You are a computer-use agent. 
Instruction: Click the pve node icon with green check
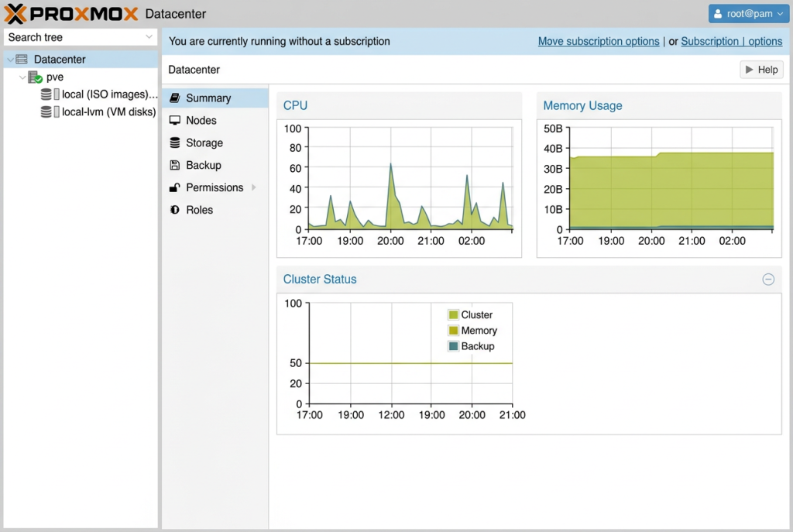pos(35,77)
